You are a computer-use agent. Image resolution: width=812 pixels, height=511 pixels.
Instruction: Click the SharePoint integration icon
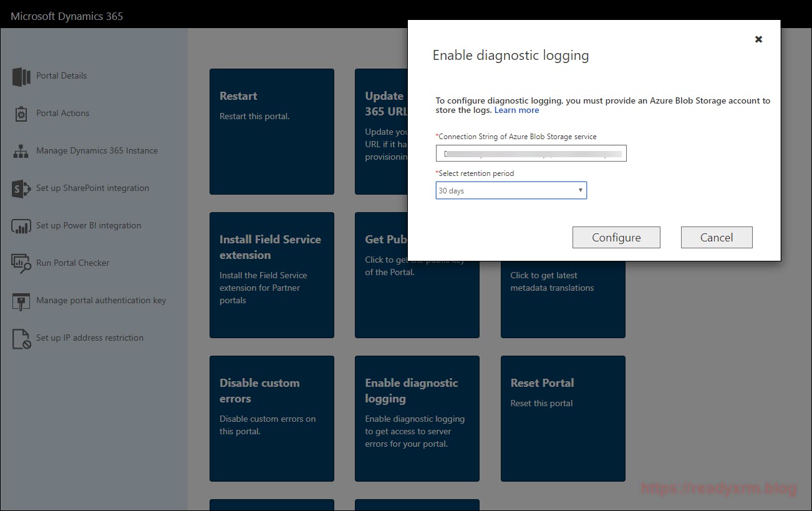[x=21, y=189]
